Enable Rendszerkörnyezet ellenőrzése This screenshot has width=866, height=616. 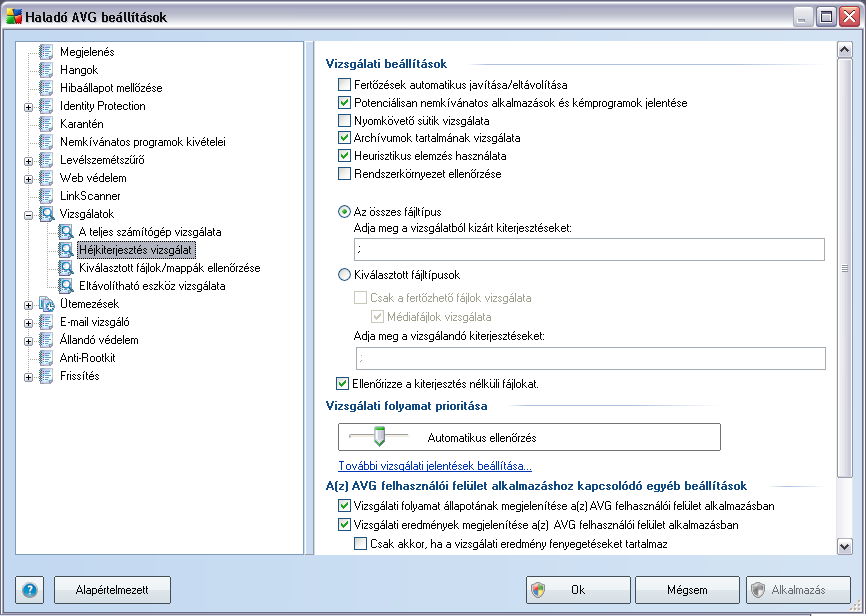pos(344,173)
